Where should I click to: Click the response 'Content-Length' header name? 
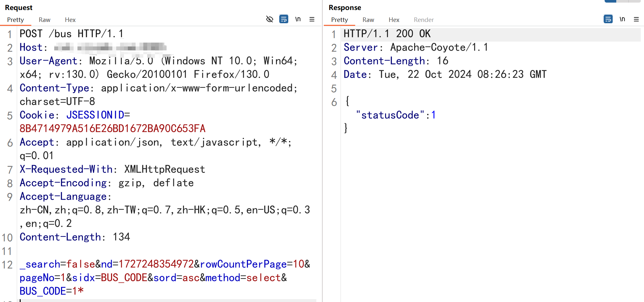coord(384,61)
